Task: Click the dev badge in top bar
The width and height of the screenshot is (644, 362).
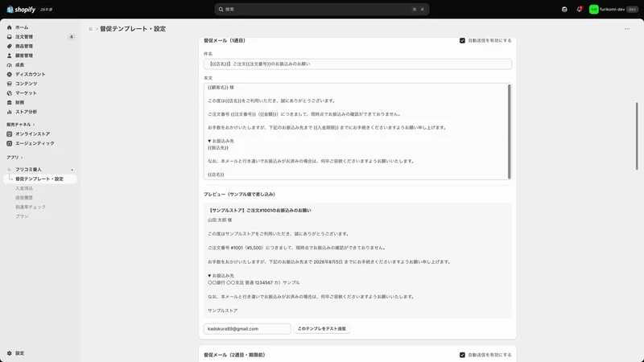Action: [x=632, y=10]
